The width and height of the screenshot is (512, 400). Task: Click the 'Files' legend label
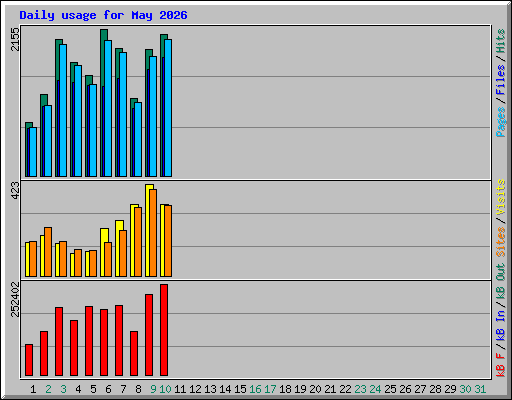point(501,80)
